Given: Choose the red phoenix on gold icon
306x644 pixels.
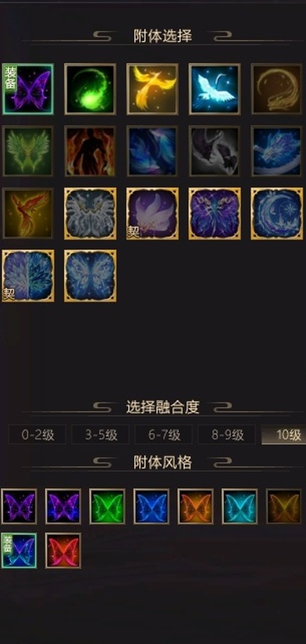Looking at the screenshot, I should pyautogui.click(x=28, y=214).
